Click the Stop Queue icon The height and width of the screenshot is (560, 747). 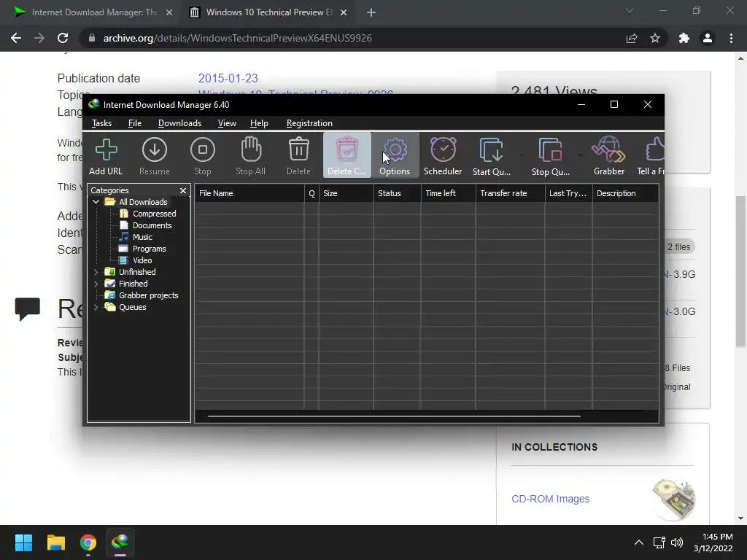click(551, 155)
